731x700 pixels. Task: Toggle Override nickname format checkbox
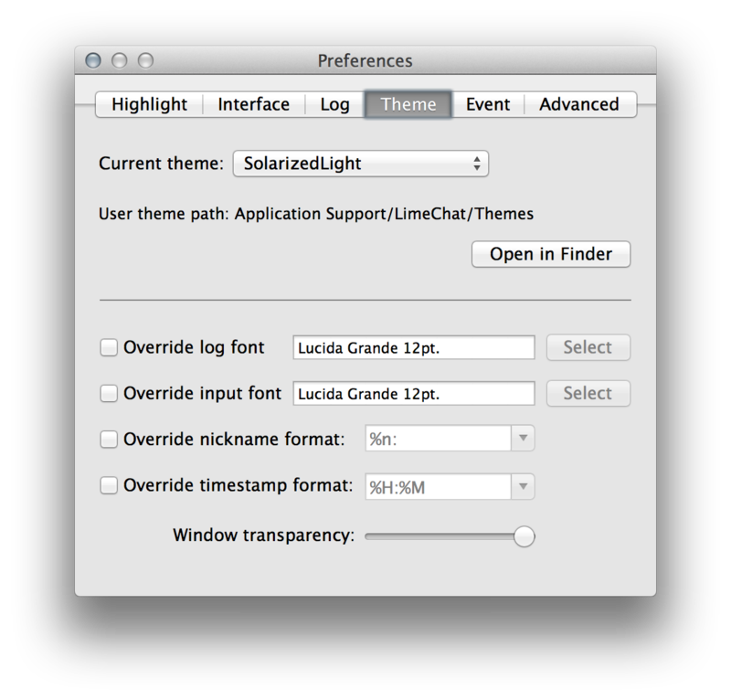(109, 440)
